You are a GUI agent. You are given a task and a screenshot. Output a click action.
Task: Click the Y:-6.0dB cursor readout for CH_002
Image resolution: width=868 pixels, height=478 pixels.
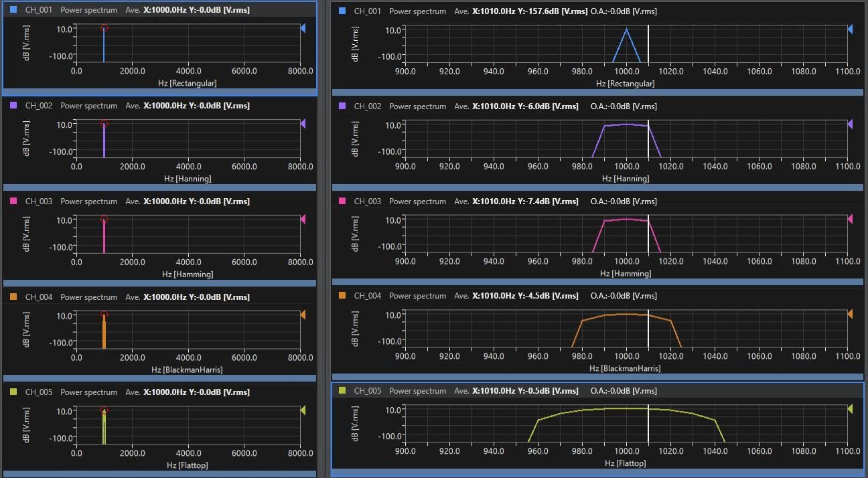pos(548,106)
